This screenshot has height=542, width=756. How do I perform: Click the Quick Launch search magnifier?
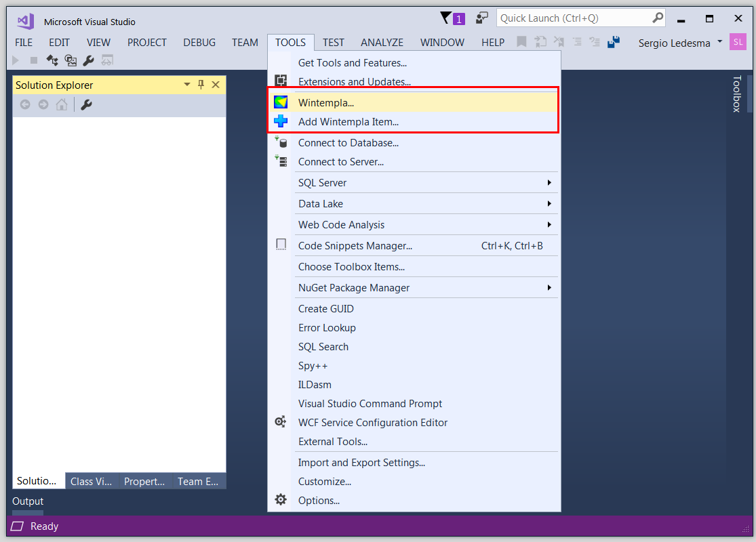click(657, 18)
